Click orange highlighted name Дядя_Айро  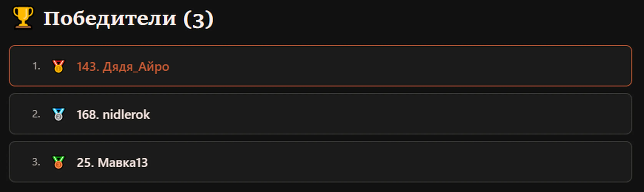[x=136, y=67]
